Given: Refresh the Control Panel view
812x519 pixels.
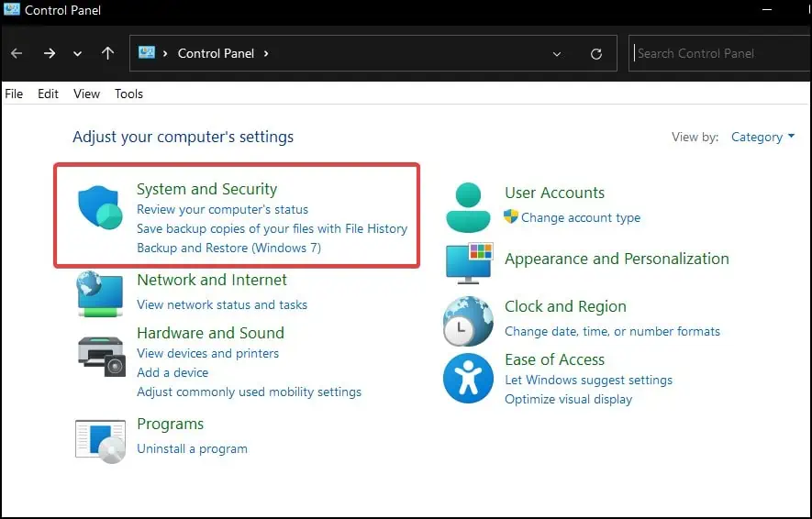Looking at the screenshot, I should pyautogui.click(x=596, y=54).
